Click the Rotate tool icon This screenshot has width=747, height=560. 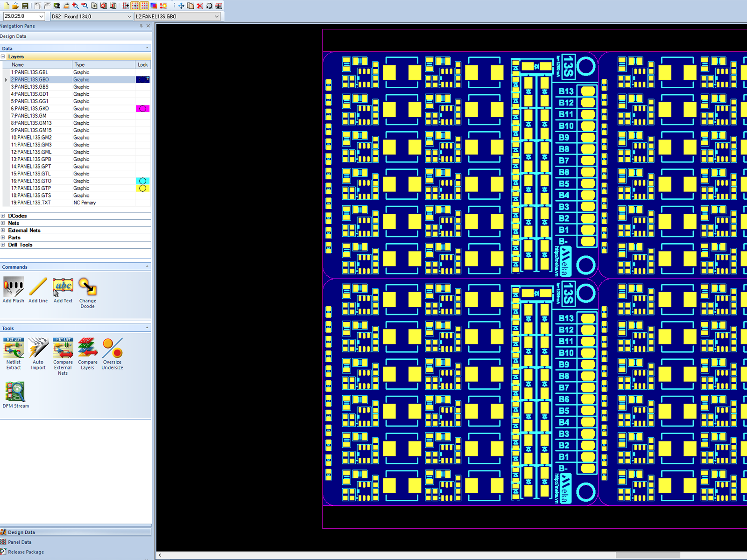pos(209,6)
